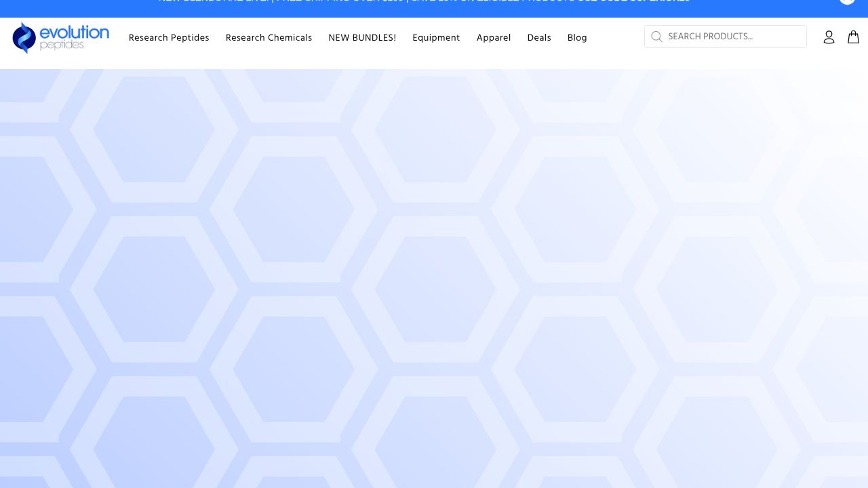This screenshot has height=488, width=868.
Task: Open the user account icon
Action: coord(829,37)
